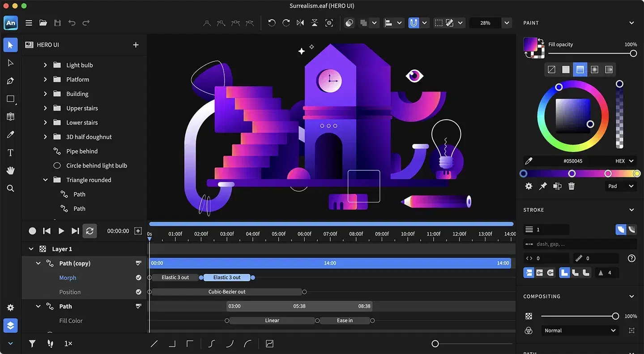
Task: Select the Pipe behind layer
Action: pos(82,151)
